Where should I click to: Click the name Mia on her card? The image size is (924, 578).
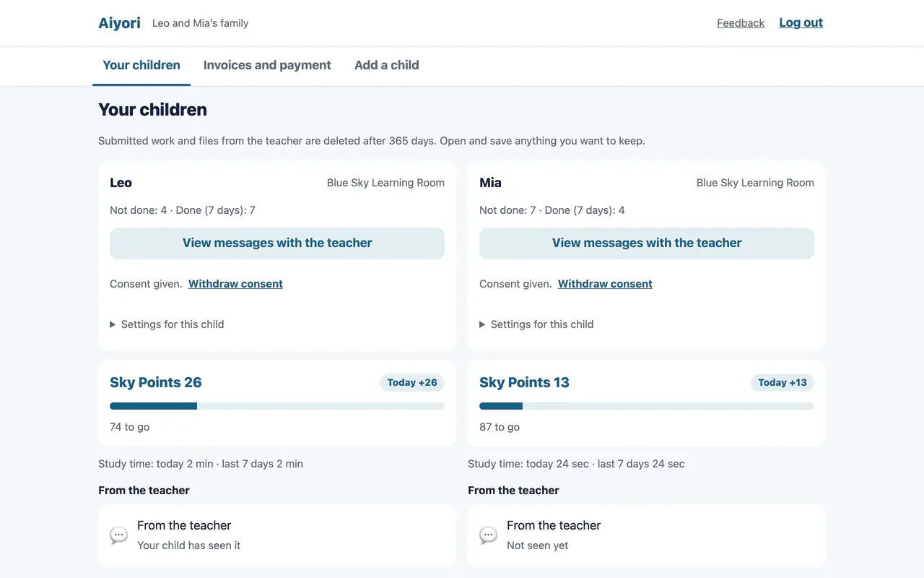490,183
